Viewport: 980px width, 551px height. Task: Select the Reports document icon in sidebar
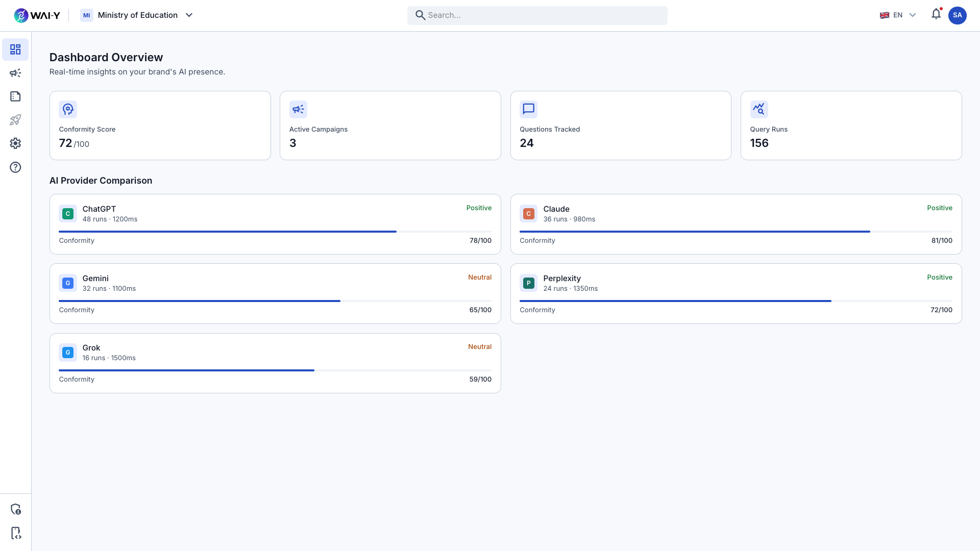coord(15,96)
